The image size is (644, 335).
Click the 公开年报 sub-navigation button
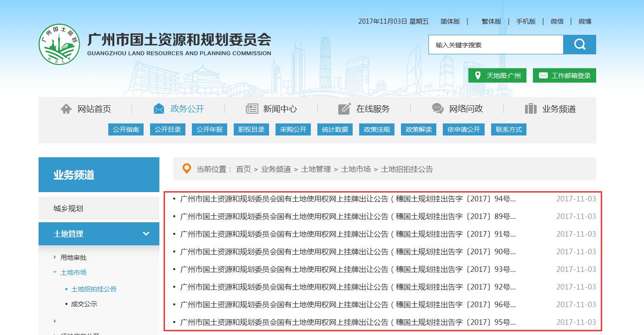[210, 129]
